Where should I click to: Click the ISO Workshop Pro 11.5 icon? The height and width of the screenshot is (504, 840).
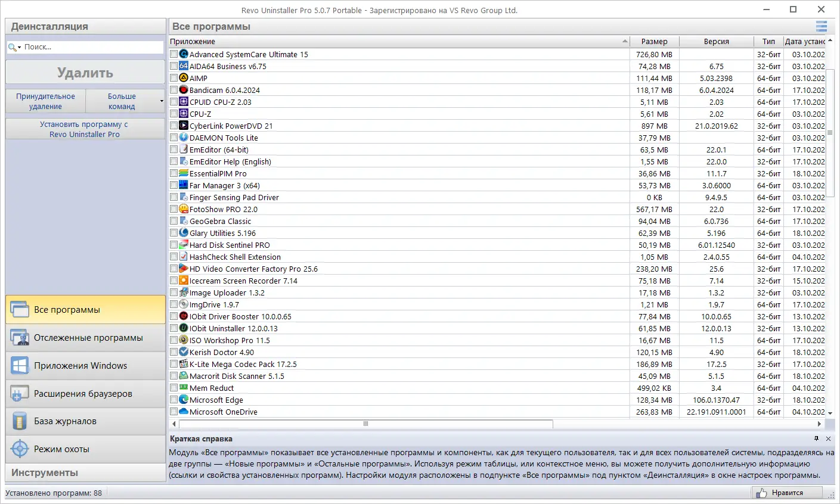184,340
